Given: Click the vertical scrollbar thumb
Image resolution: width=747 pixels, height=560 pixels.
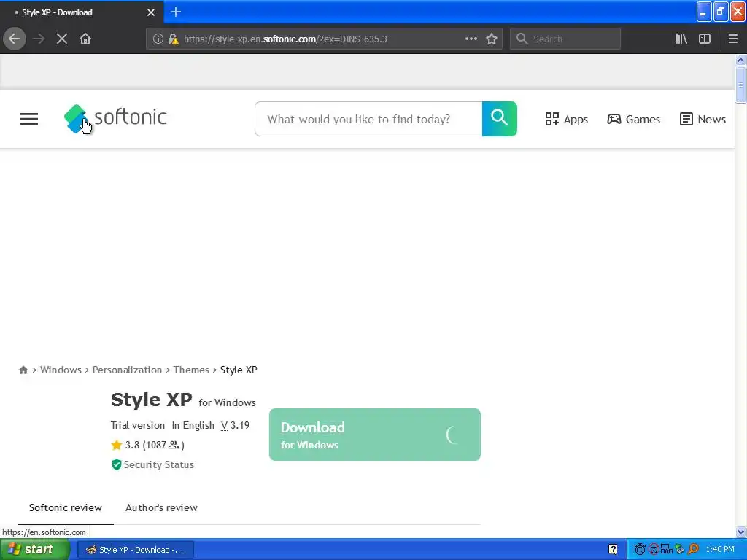Looking at the screenshot, I should (x=740, y=85).
